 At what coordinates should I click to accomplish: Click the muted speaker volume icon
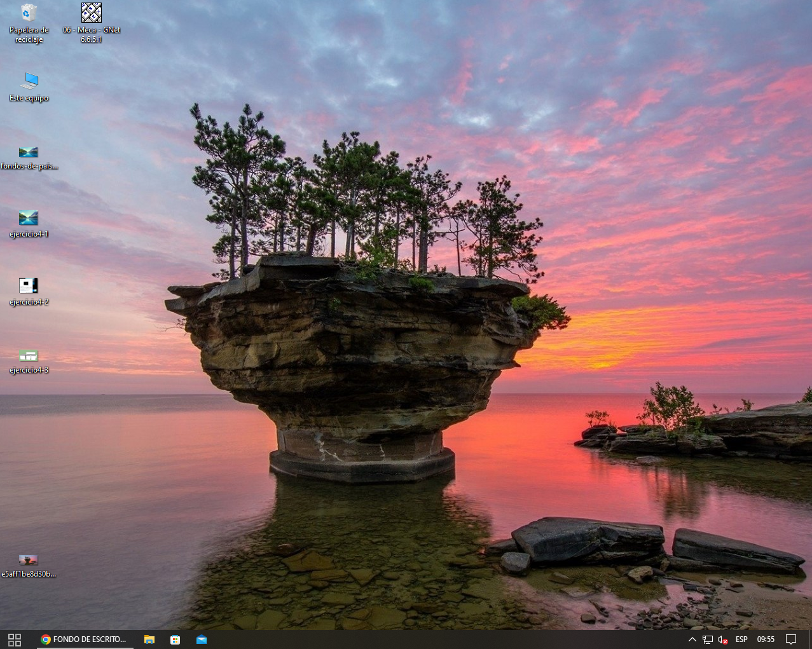coord(722,639)
